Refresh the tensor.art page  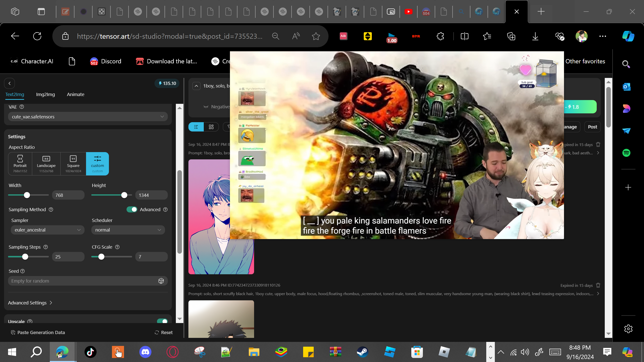click(x=37, y=36)
